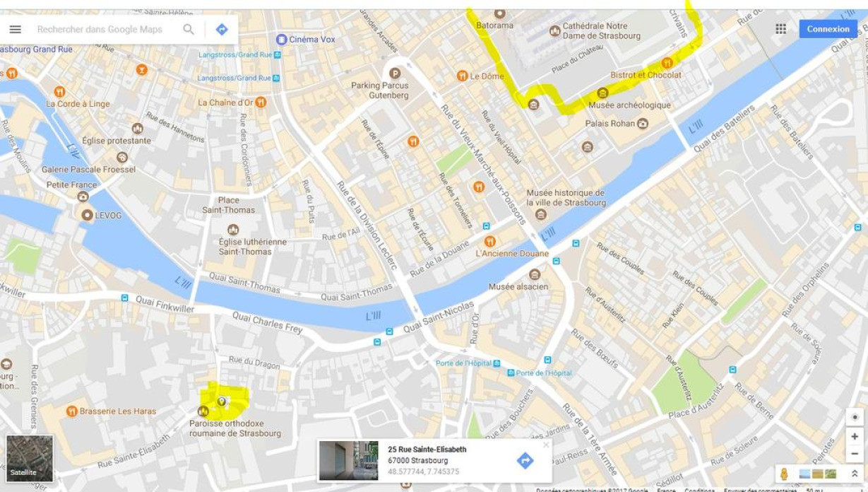Open the hamburger menu in search bar
The image size is (868, 492).
[15, 30]
